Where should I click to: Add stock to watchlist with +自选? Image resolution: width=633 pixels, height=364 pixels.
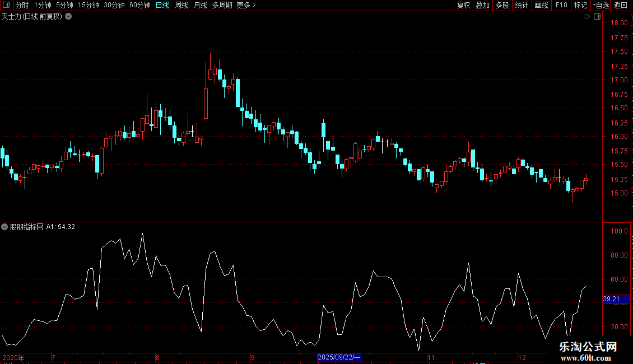pyautogui.click(x=601, y=5)
